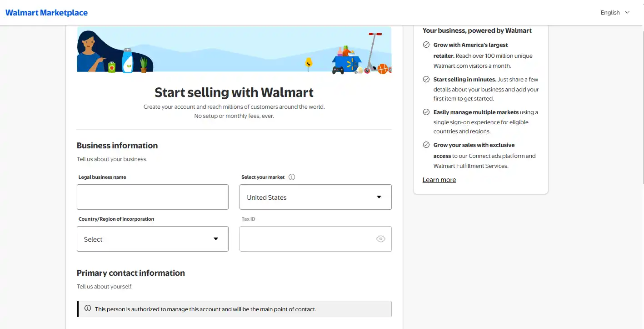Open Country/Region of incorporation dropdown

click(152, 239)
